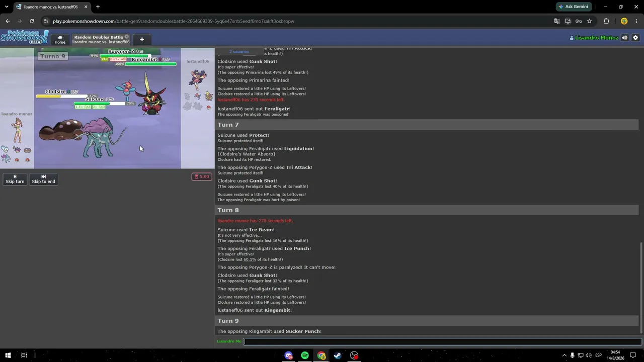The width and height of the screenshot is (644, 362).
Task: Click the Turno 9 indicator
Action: [x=53, y=56]
